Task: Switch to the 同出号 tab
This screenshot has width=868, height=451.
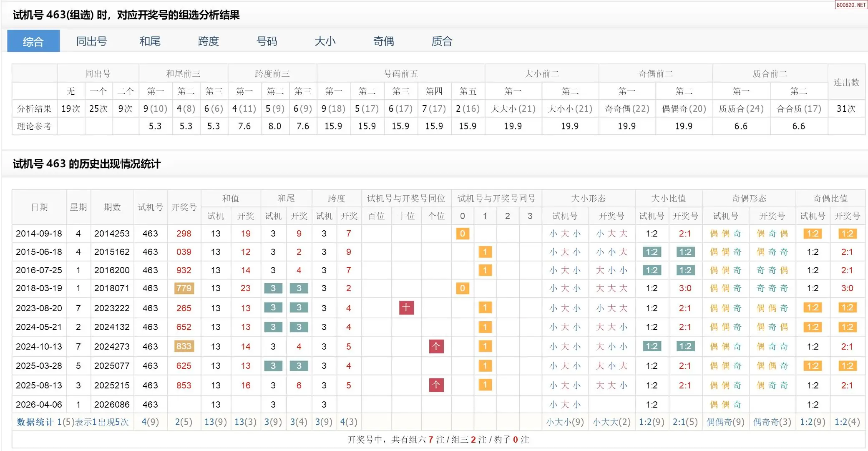Action: point(92,41)
